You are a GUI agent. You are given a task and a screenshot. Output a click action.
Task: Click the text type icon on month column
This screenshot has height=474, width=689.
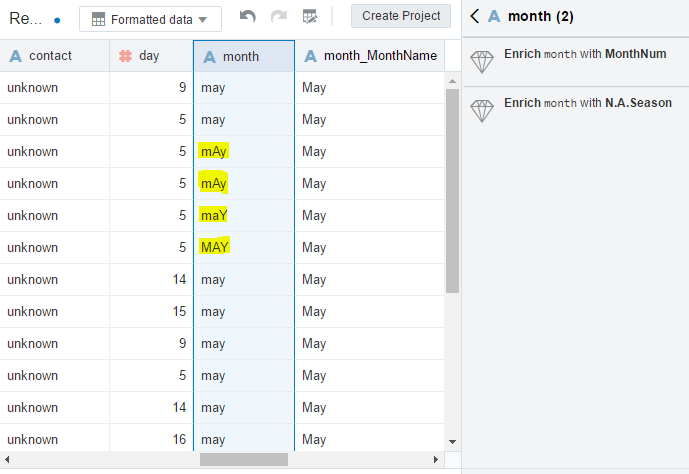click(x=210, y=57)
